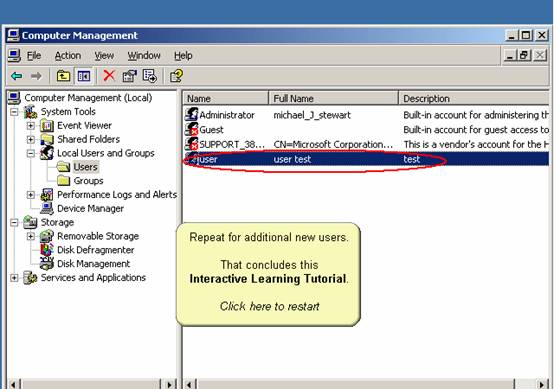
Task: Restore the inner MDI child window
Action: click(524, 55)
